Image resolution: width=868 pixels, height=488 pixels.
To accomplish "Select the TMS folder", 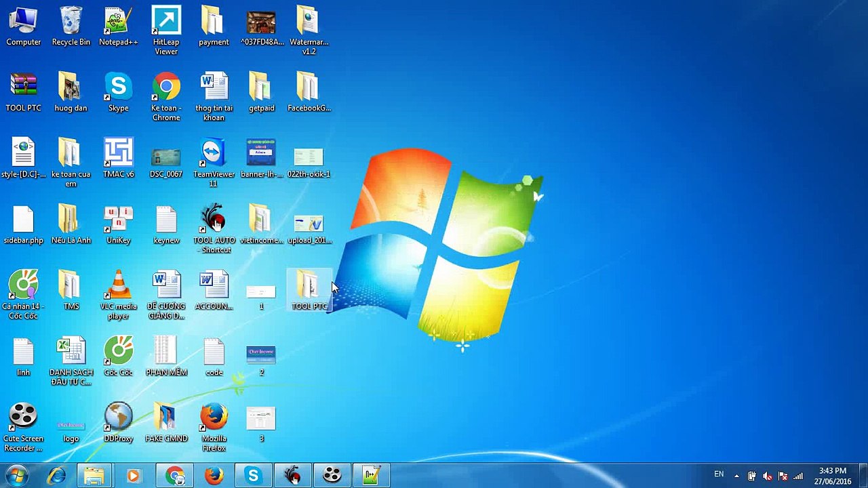I will click(71, 291).
